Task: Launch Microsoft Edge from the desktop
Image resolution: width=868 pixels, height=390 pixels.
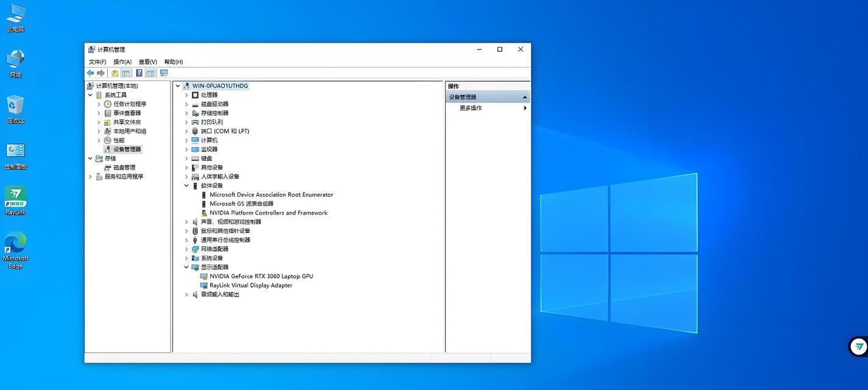Action: (15, 239)
